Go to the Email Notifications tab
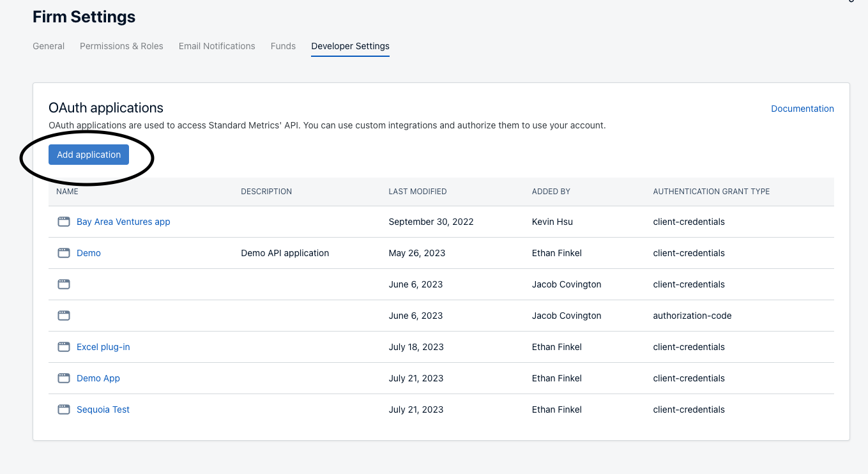The width and height of the screenshot is (868, 474). (217, 46)
